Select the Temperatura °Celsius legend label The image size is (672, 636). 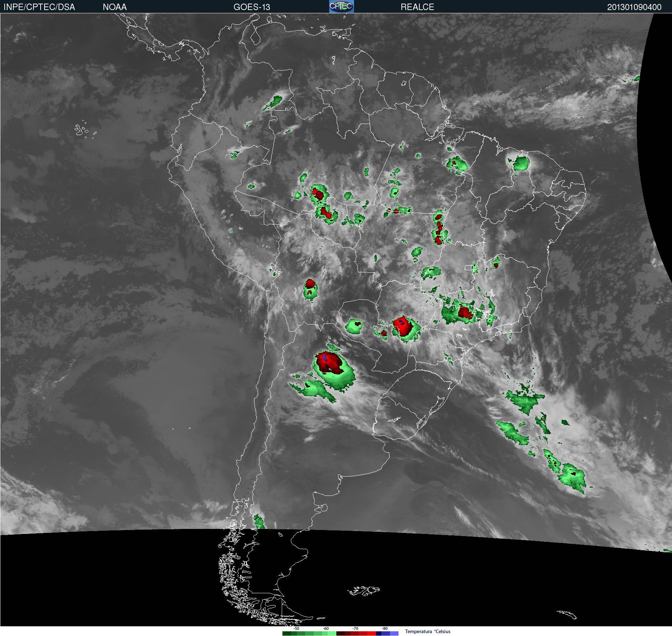[428, 631]
